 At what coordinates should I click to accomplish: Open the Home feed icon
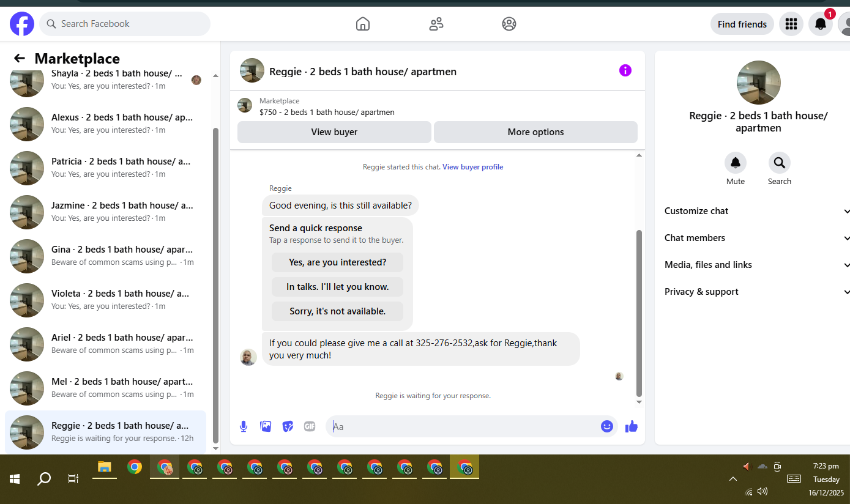[363, 24]
